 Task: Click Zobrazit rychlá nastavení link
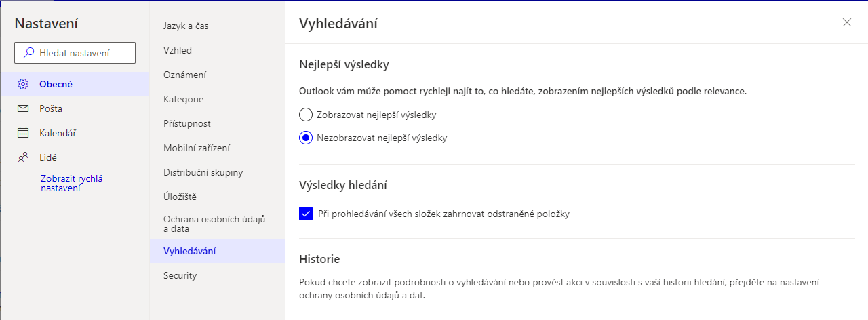click(71, 183)
